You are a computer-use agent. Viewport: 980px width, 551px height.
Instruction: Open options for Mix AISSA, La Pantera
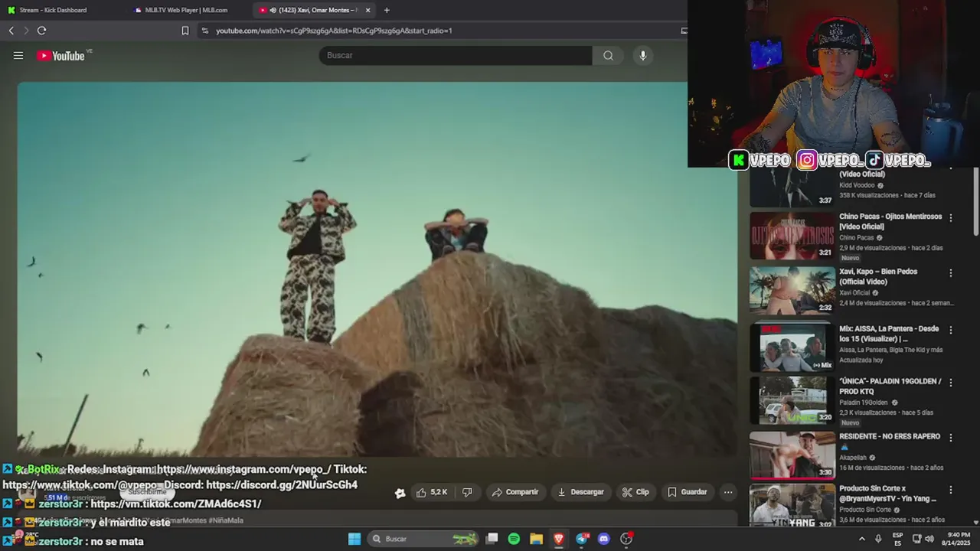951,330
